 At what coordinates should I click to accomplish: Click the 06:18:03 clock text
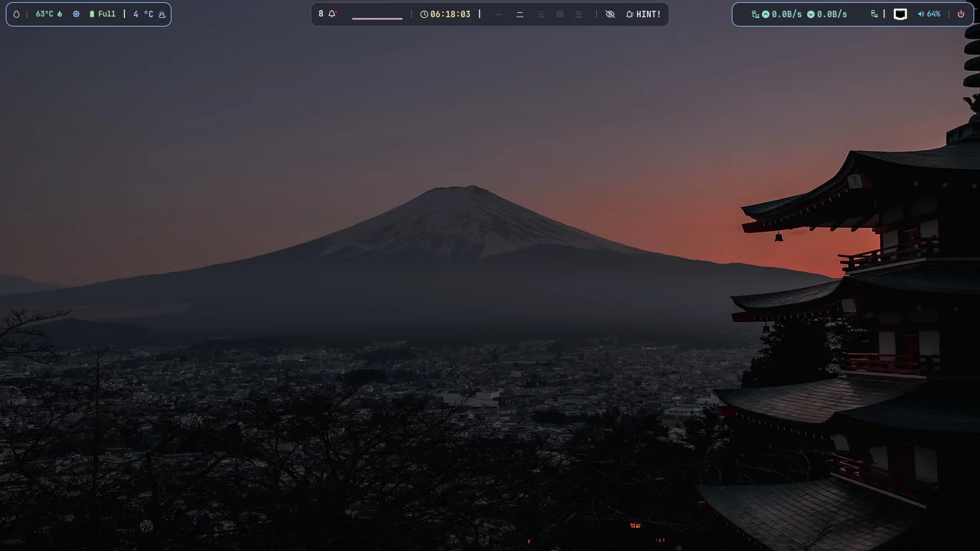pos(451,14)
